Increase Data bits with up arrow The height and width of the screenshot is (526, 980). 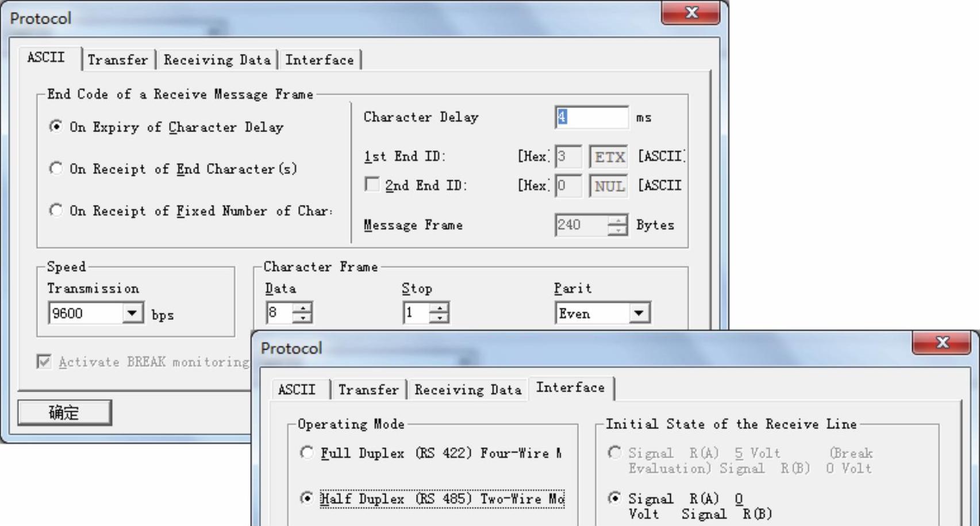click(302, 308)
